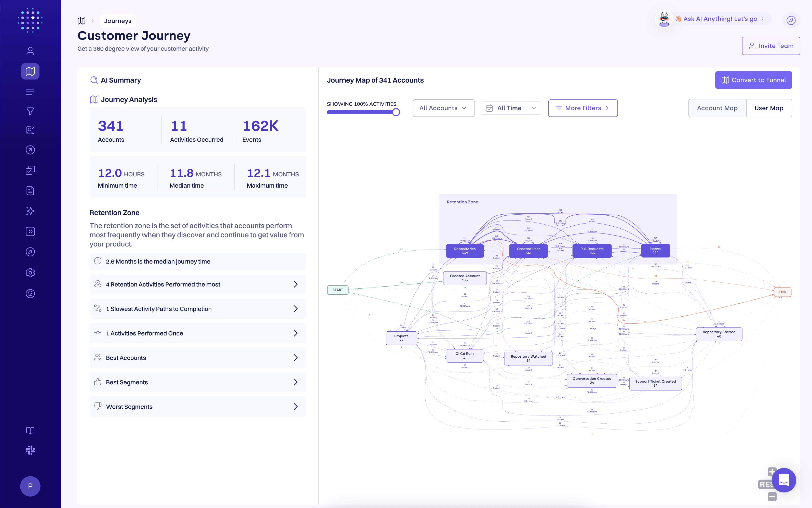Open the documentation book icon
This screenshot has width=812, height=508.
click(30, 431)
